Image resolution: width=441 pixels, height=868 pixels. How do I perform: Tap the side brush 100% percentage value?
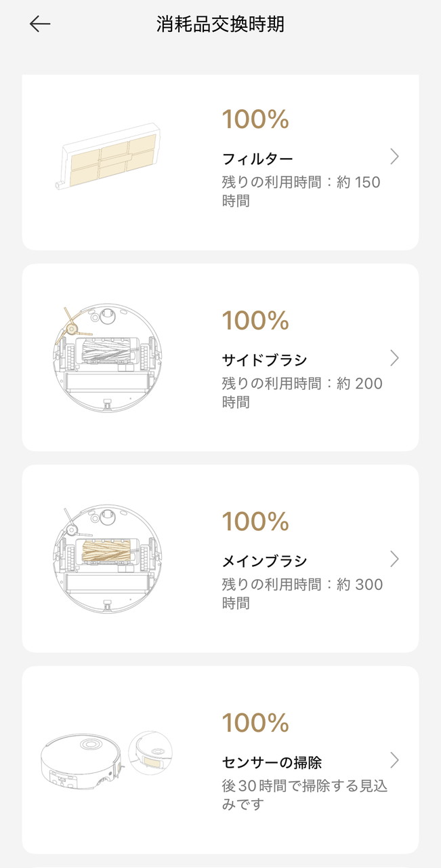(x=255, y=320)
